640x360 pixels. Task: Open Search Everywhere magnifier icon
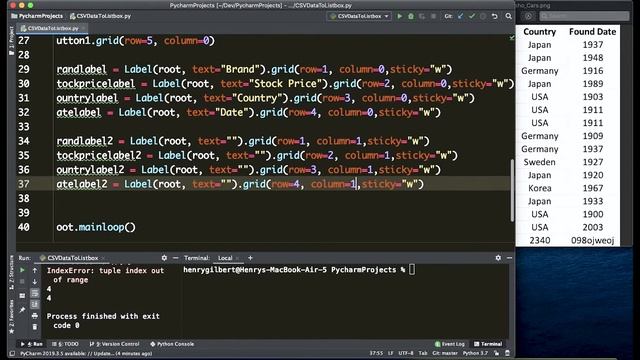pyautogui.click(x=508, y=16)
